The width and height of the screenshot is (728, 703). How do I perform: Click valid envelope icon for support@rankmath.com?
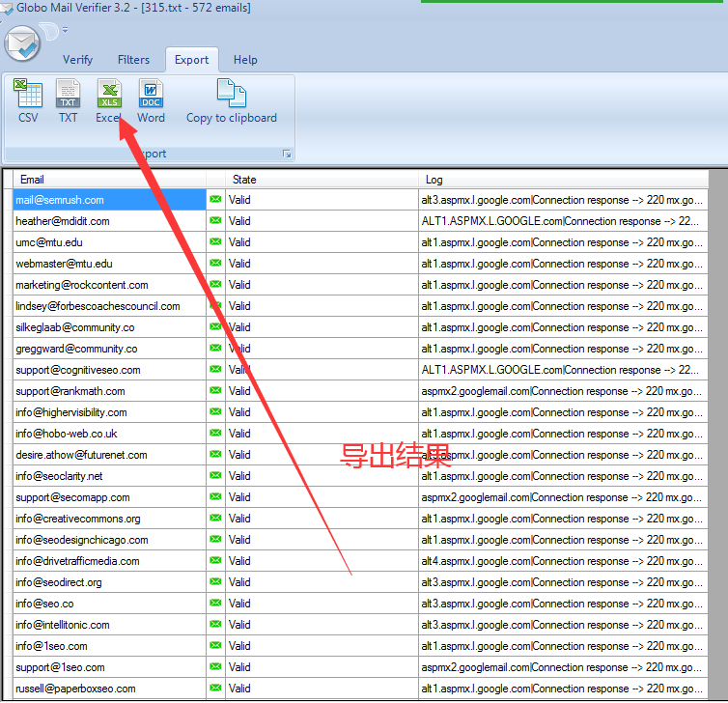click(215, 390)
